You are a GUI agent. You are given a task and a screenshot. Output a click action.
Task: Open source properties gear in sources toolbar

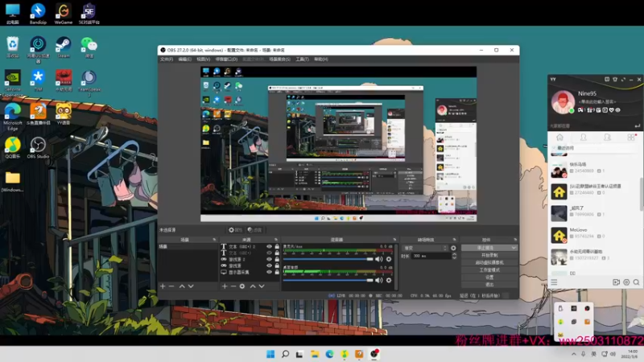point(242,286)
